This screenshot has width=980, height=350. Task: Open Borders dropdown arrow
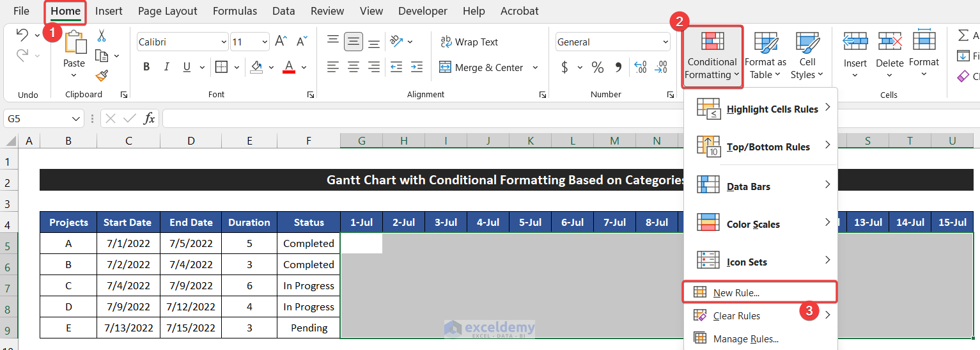point(237,67)
